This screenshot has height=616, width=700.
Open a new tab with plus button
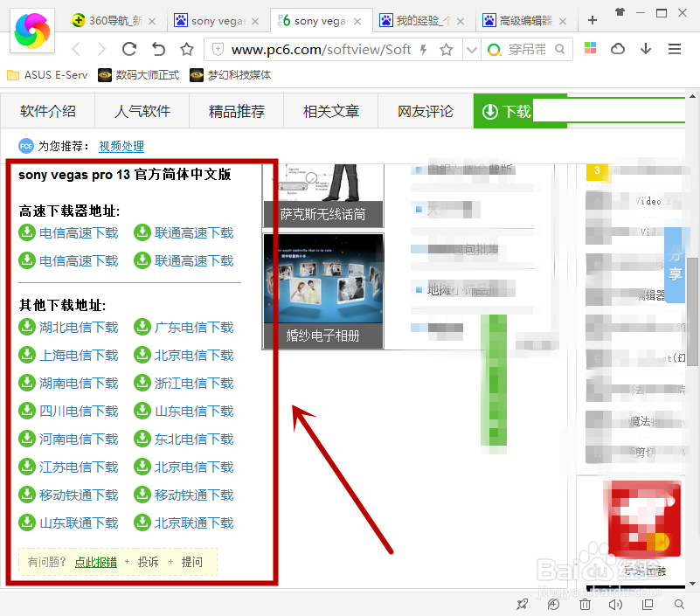593,20
